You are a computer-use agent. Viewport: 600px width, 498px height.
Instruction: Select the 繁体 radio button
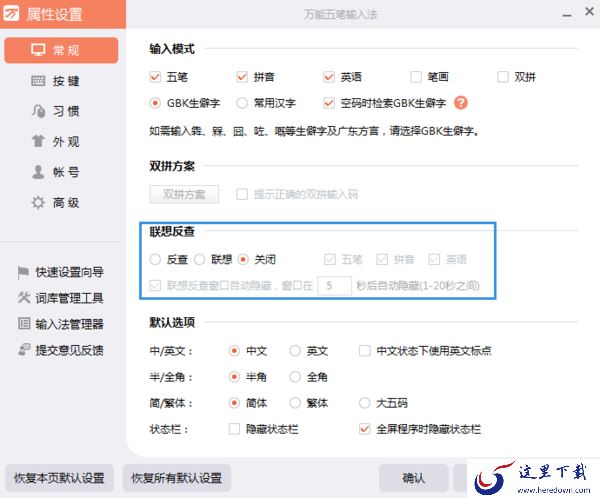[x=295, y=403]
